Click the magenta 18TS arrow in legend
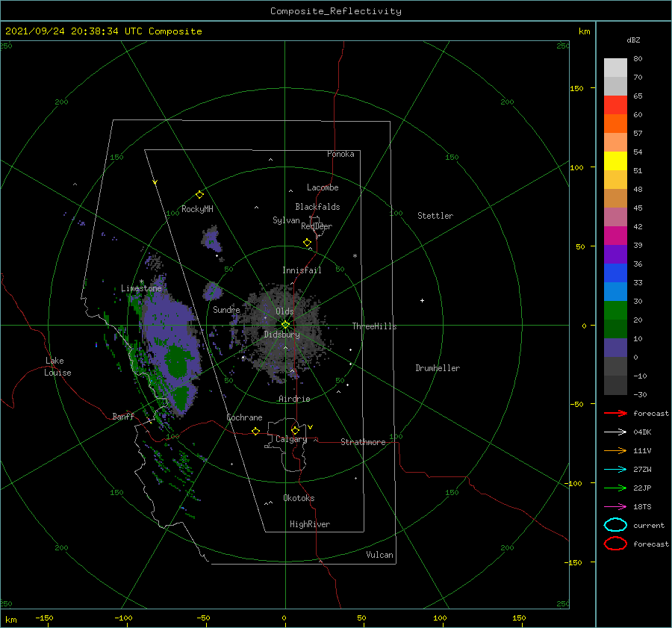Screen dimensions: 672x628 point(615,507)
